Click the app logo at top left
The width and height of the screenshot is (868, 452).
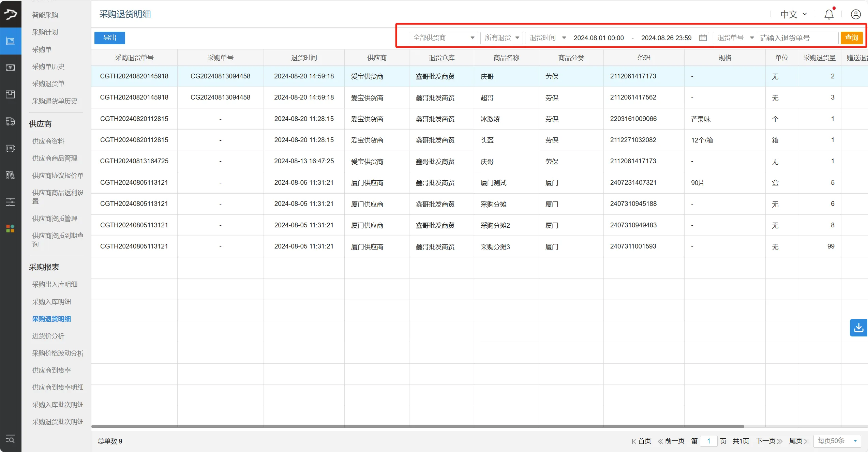pyautogui.click(x=10, y=14)
